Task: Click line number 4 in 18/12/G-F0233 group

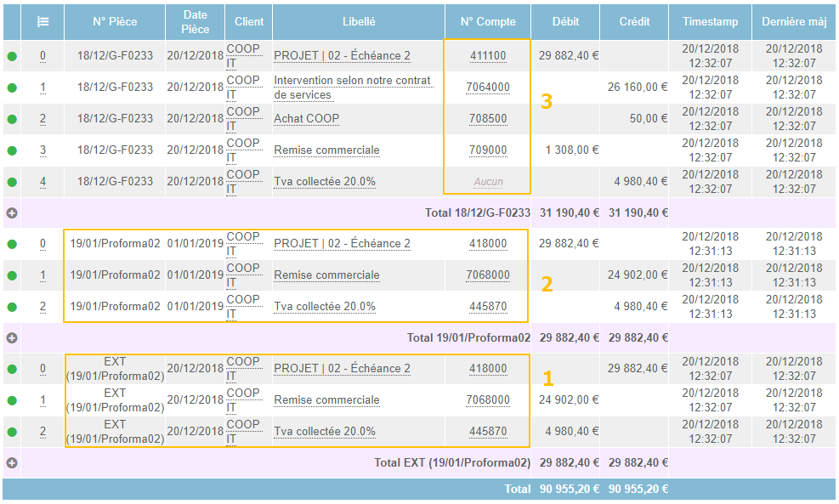Action: [43, 181]
